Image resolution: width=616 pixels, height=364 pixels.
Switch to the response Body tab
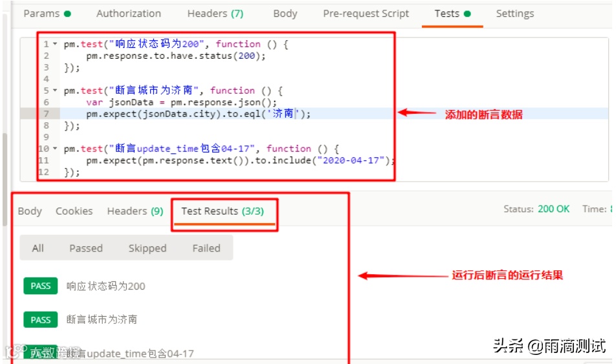[x=30, y=211]
